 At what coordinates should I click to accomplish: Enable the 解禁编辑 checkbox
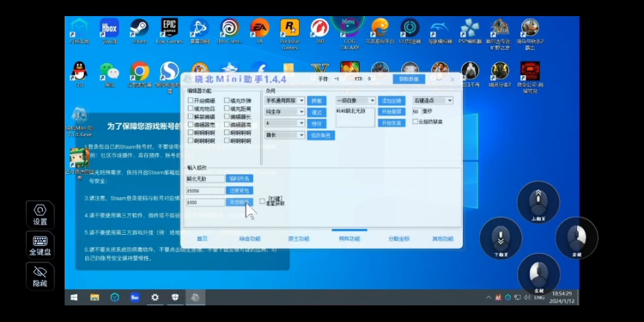tap(191, 117)
